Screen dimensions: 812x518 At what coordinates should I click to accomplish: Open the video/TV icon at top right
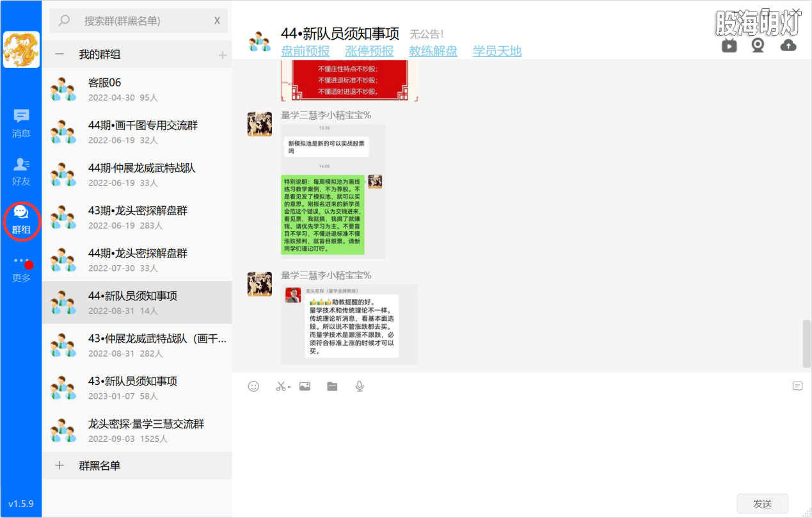(x=729, y=45)
